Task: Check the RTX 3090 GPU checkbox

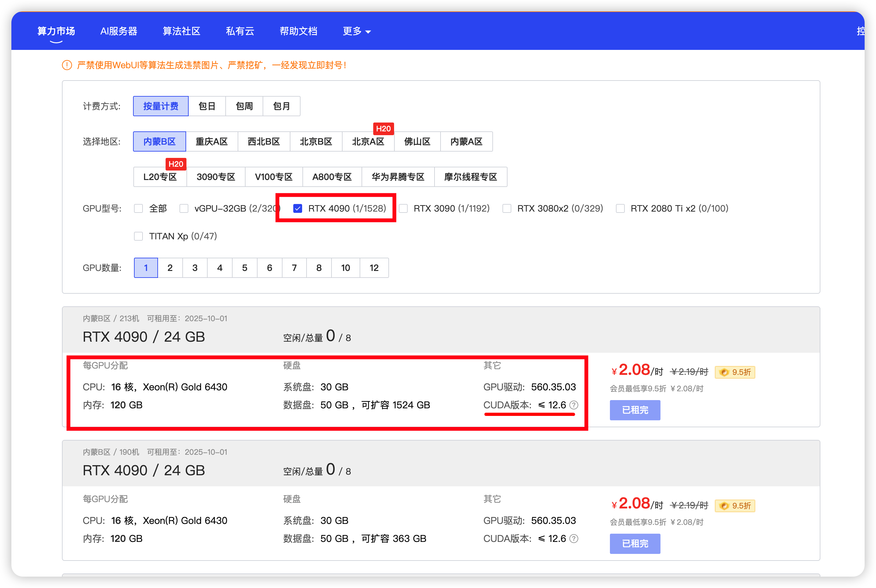Action: (403, 208)
